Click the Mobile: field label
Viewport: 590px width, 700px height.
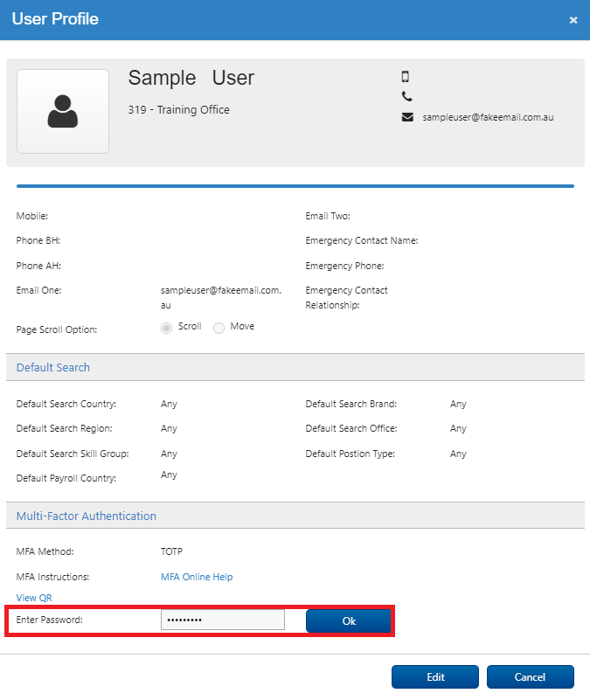(x=32, y=216)
